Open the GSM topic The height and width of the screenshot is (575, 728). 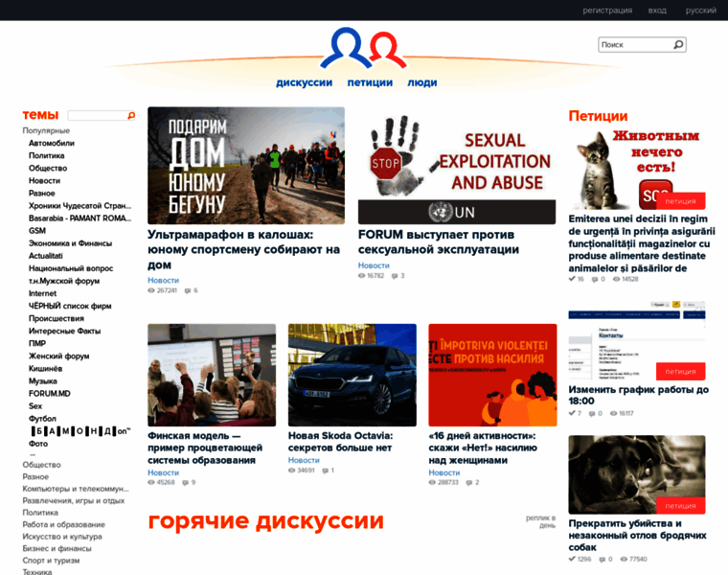(37, 231)
